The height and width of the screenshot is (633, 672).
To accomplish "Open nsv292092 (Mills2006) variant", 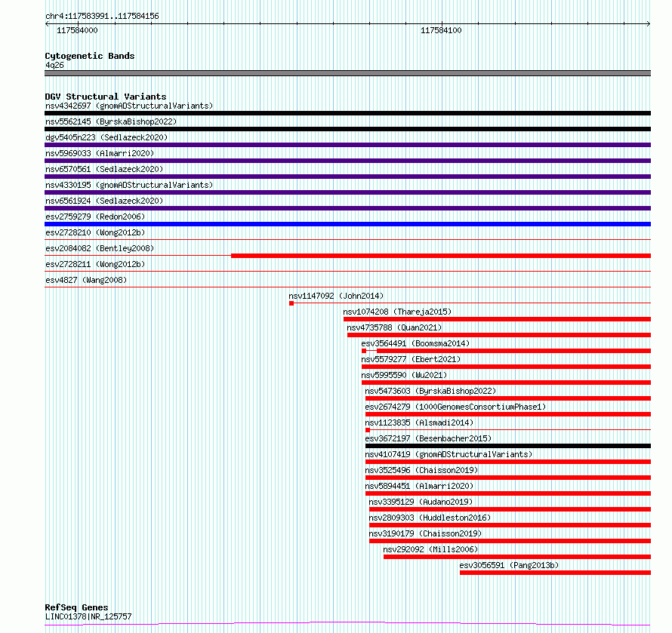I will click(430, 549).
